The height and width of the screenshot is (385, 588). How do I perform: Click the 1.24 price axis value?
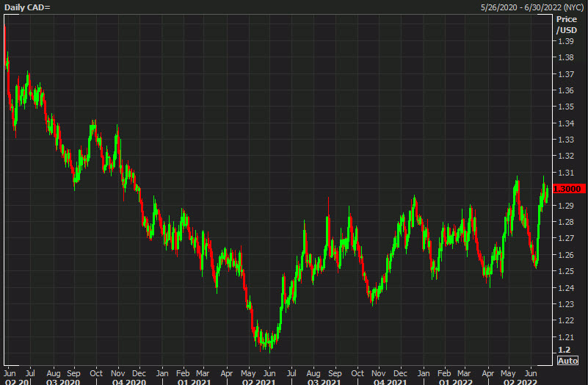565,288
